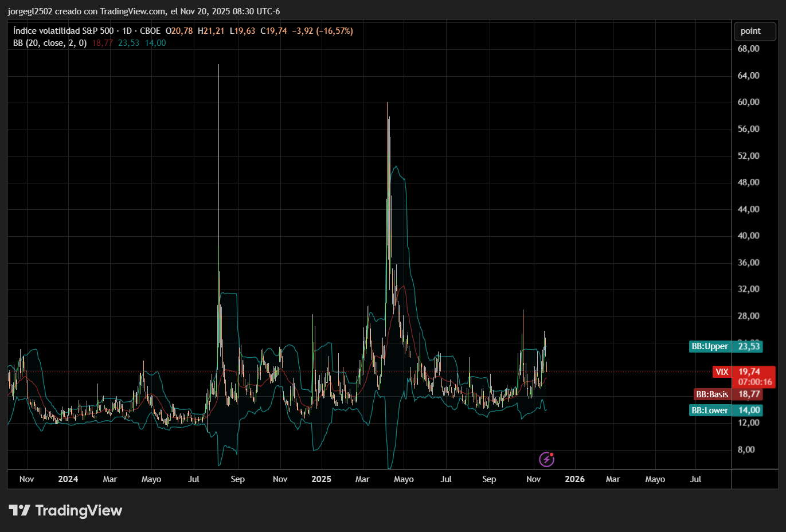Click the 2025 label on time axis
The image size is (786, 532).
click(x=321, y=479)
